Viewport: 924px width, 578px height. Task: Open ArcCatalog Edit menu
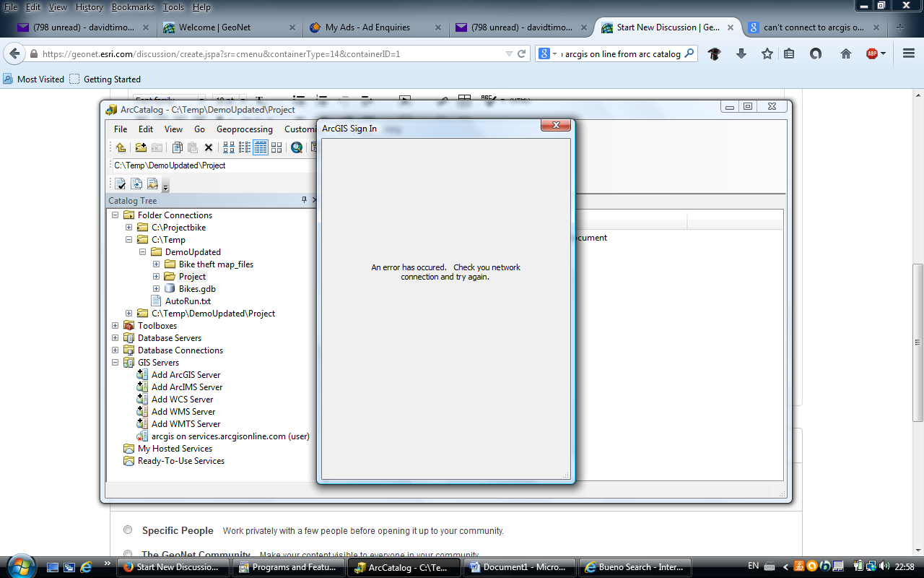coord(146,129)
